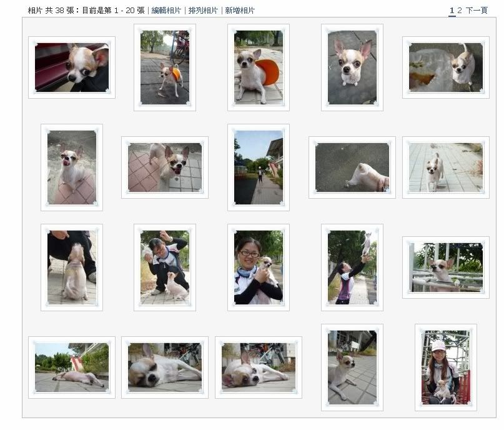Open the photo of the crouching person feeding the dog
Viewport: 504px width, 430px height.
[x=165, y=267]
